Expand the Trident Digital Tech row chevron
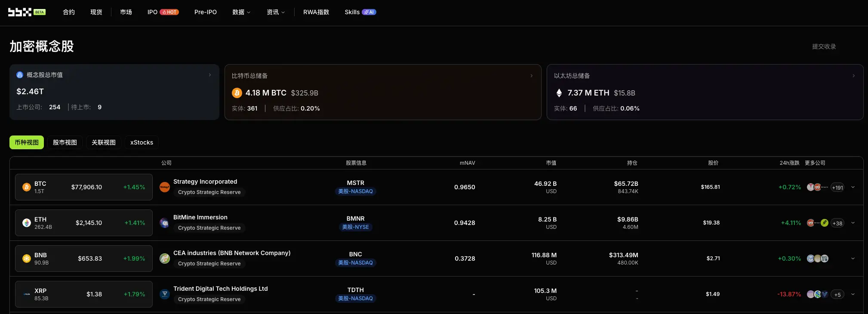 tap(853, 294)
